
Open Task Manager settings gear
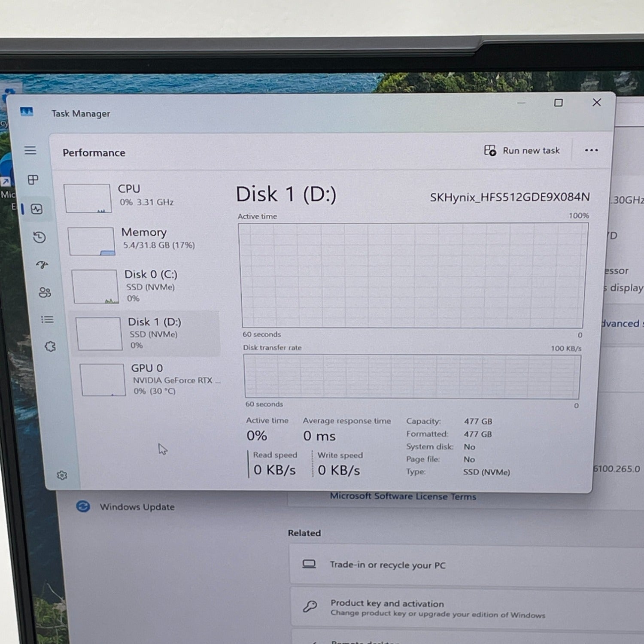click(x=62, y=475)
